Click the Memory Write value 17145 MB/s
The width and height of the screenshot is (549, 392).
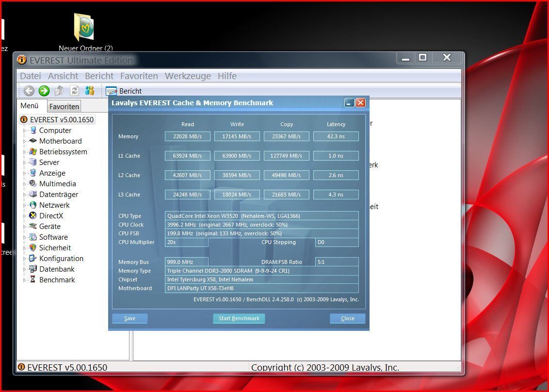click(x=237, y=136)
